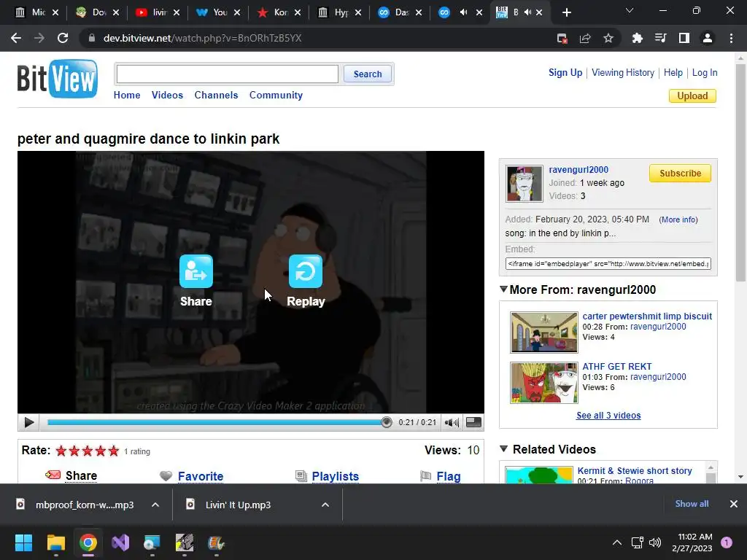Viewport: 747px width, 560px height.
Task: Click the BitView logo
Action: click(x=58, y=79)
